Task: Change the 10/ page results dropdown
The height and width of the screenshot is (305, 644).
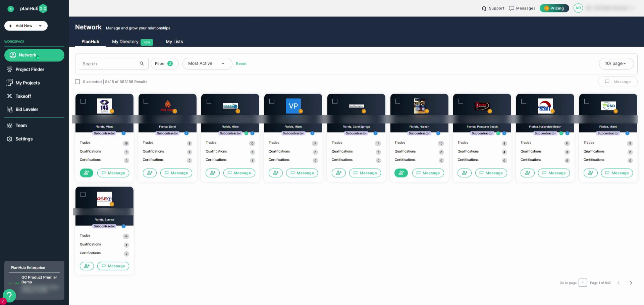Action: (x=616, y=64)
